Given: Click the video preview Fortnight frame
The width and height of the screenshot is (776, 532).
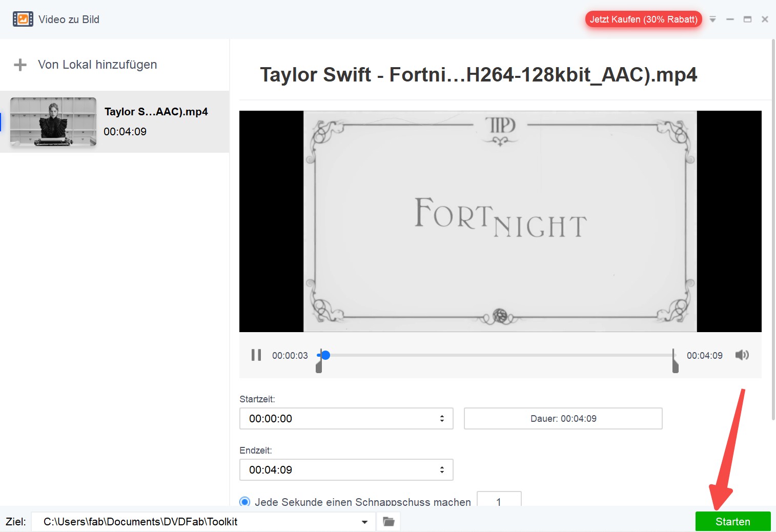Looking at the screenshot, I should pyautogui.click(x=500, y=221).
